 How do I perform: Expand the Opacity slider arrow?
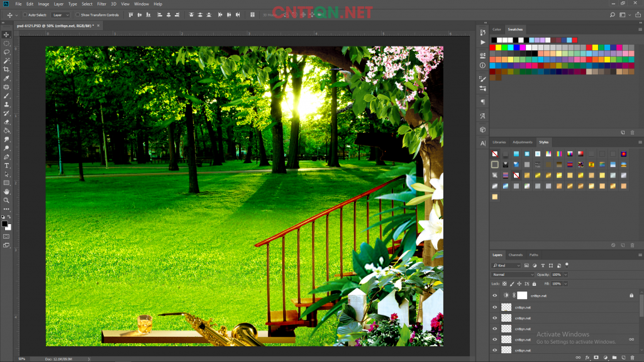(x=565, y=274)
